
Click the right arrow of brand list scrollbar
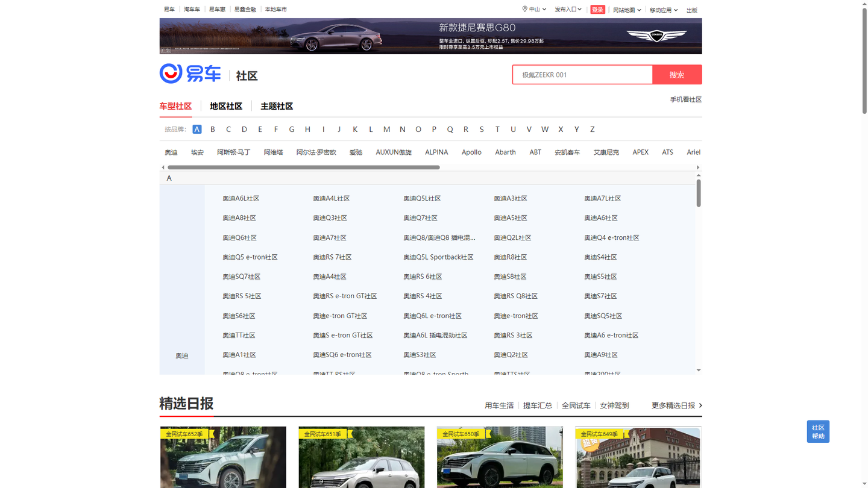click(698, 167)
